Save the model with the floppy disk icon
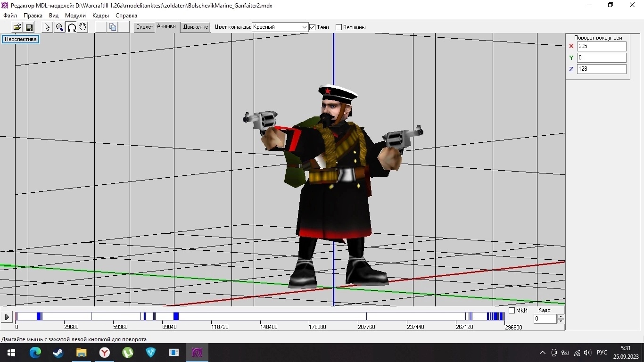This screenshot has width=644, height=362. point(29,27)
